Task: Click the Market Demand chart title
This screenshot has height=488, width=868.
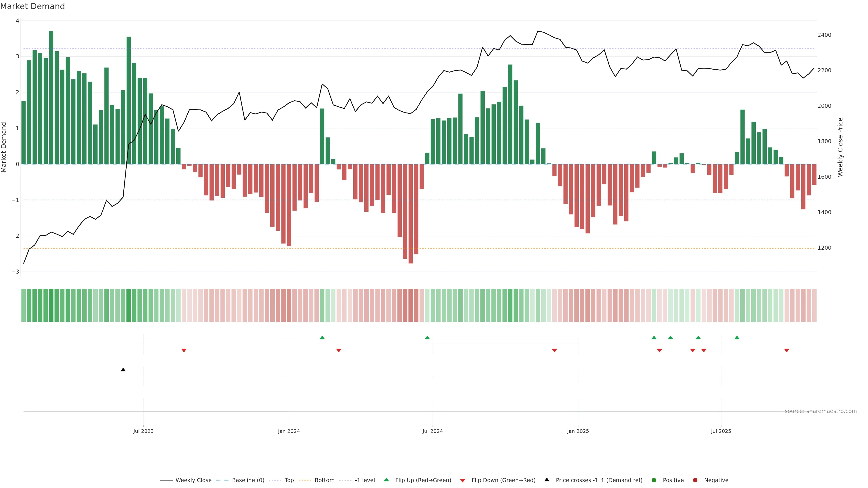Action: click(32, 6)
